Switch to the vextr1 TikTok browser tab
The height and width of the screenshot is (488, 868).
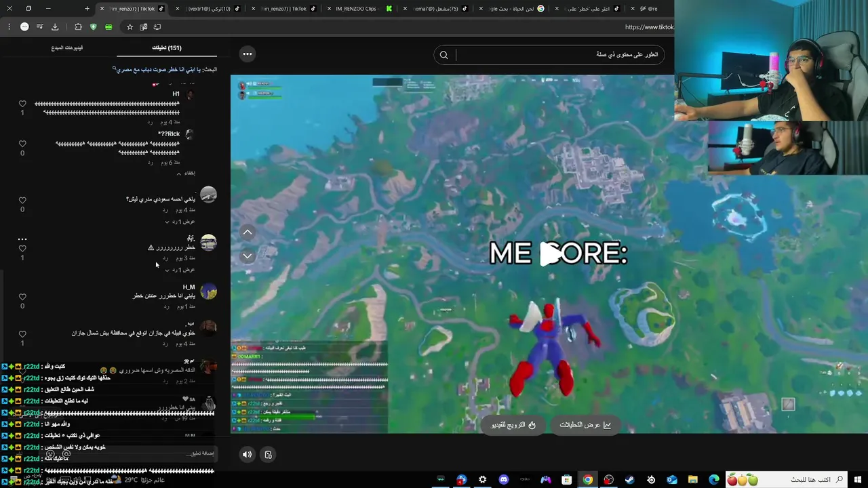point(210,8)
